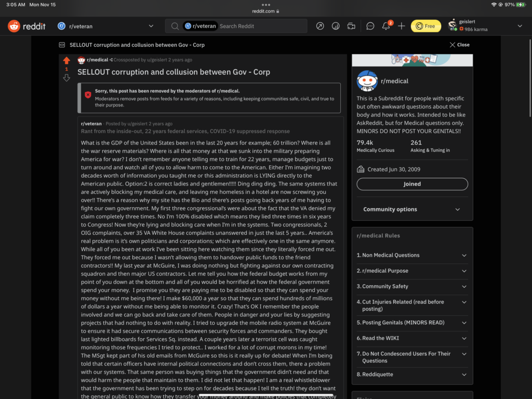Click the r/medical snoo avatar in sidebar
Screen dimensions: 532x399
tap(367, 81)
